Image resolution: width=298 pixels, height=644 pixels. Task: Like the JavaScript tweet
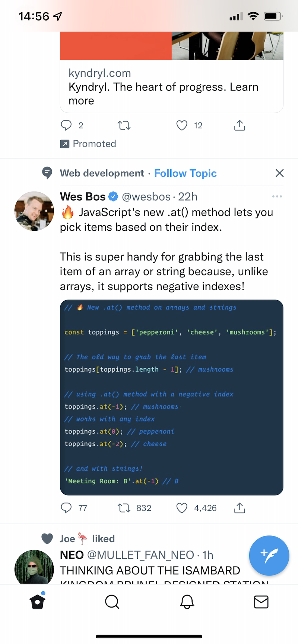click(x=181, y=507)
